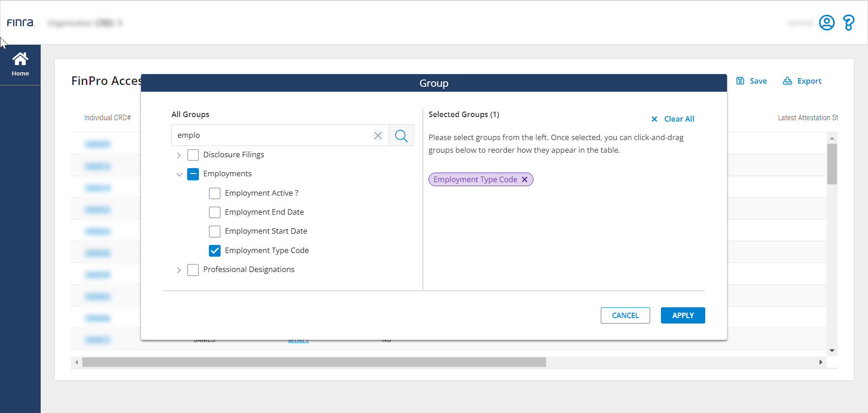Click Clear All selected groups
Screen dimensions: 868x413
coord(673,119)
